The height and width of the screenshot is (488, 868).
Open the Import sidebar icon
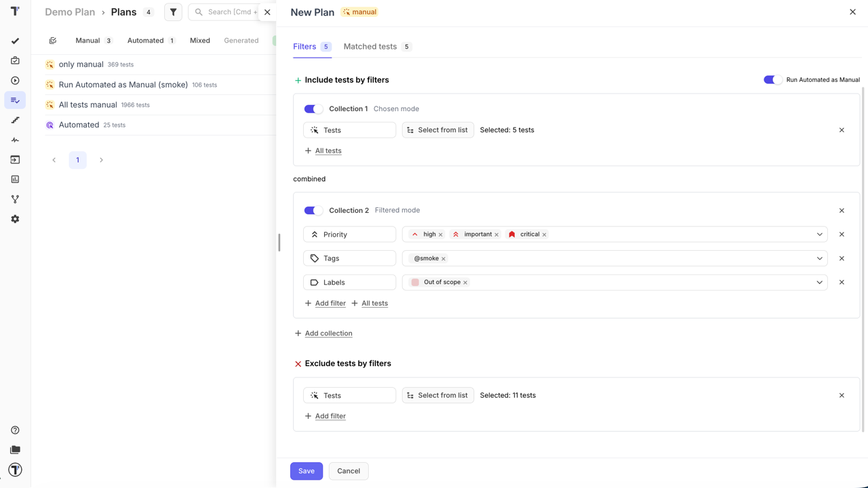click(15, 159)
